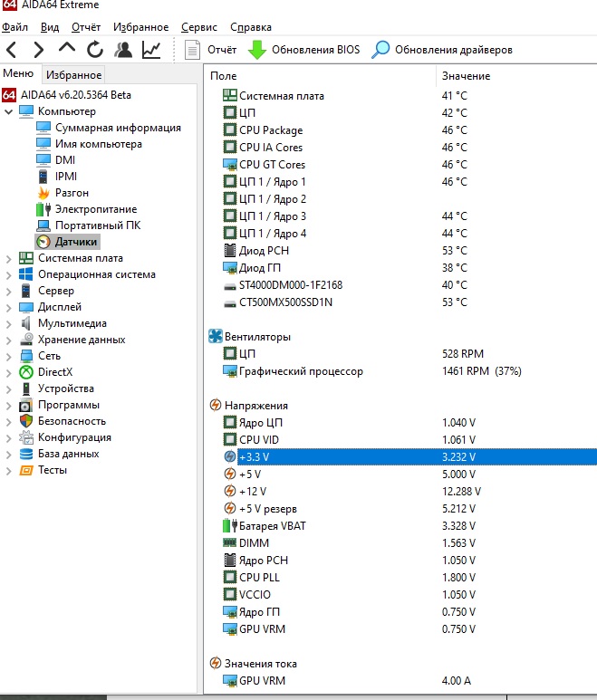The image size is (597, 700).
Task: Select the CT500MX500SSD1N row
Action: point(400,302)
